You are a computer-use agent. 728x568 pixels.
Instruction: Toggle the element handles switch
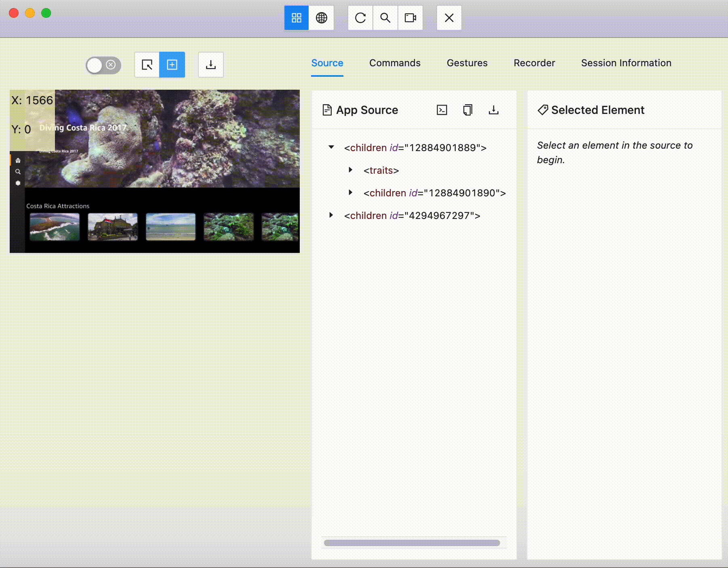point(103,65)
